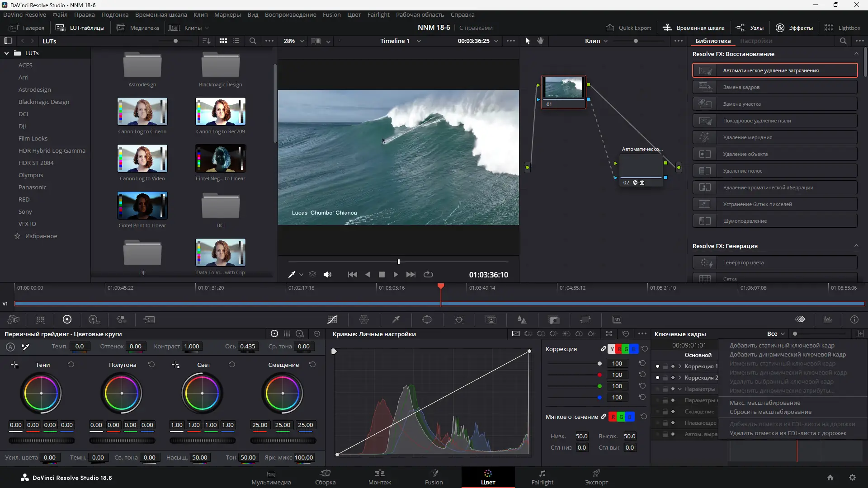The width and height of the screenshot is (868, 488).
Task: Switch to the Fairlight page tab
Action: point(542,478)
